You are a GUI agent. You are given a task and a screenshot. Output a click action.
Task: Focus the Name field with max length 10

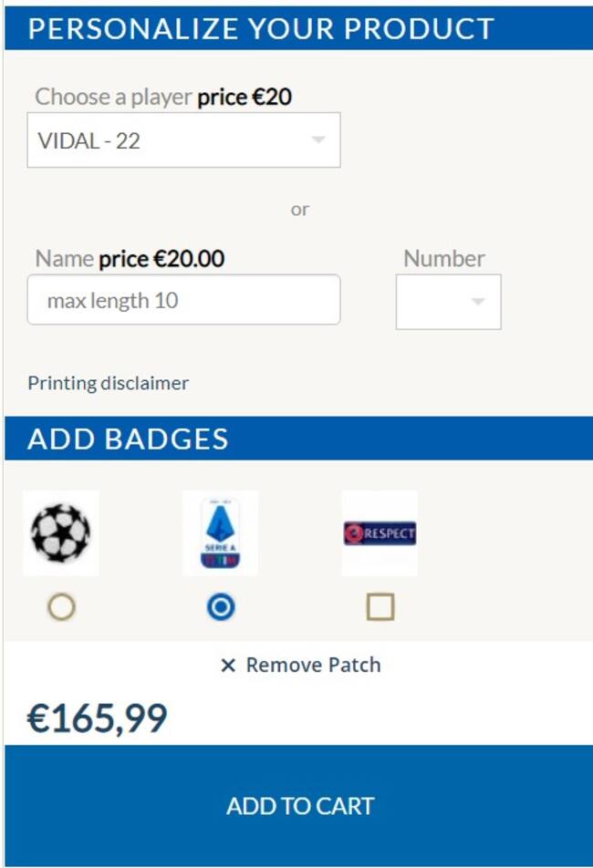[x=183, y=300]
